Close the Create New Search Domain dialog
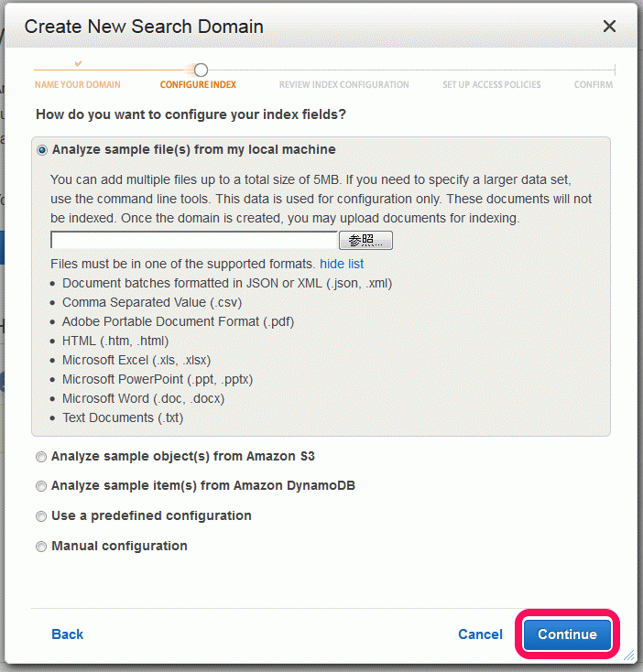Viewport: 643px width, 672px height. click(609, 27)
